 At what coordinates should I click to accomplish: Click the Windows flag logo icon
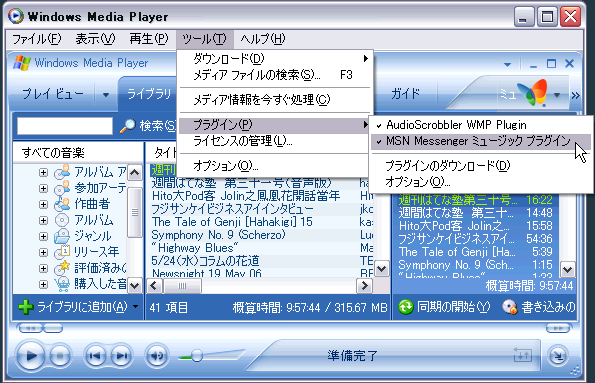point(22,63)
